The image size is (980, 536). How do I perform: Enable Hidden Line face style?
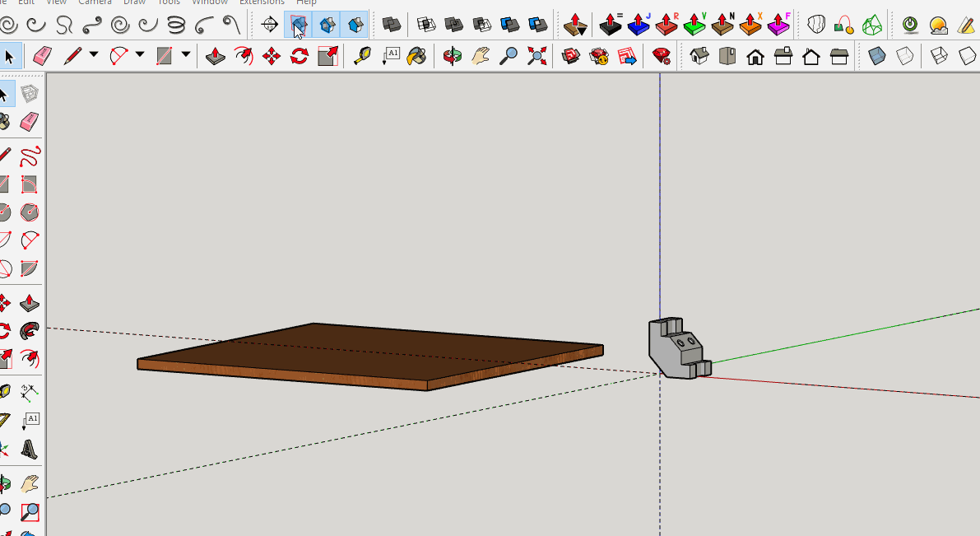[967, 56]
